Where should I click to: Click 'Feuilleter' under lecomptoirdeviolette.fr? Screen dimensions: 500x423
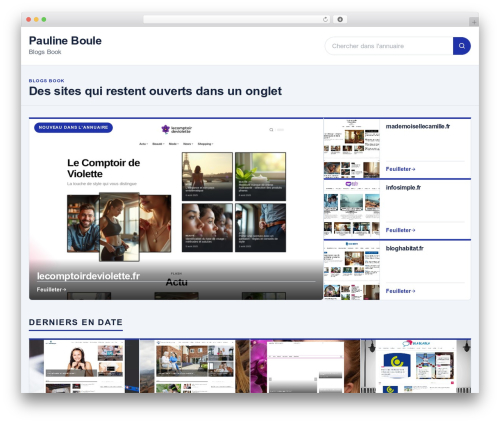[51, 290]
